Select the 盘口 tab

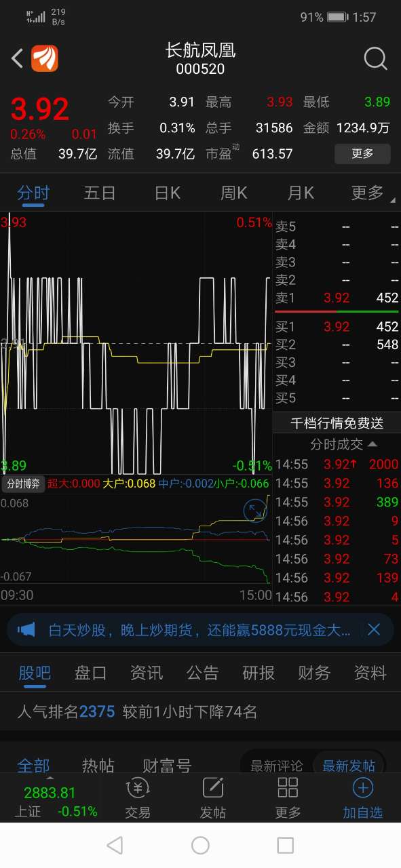coord(90,673)
